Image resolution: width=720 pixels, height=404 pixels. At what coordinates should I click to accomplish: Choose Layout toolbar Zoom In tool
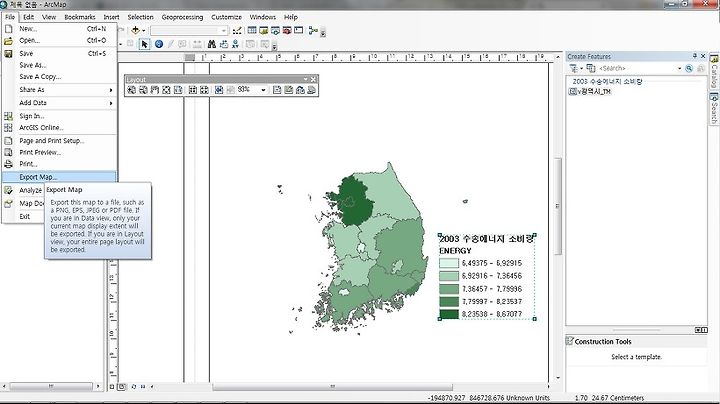132,90
